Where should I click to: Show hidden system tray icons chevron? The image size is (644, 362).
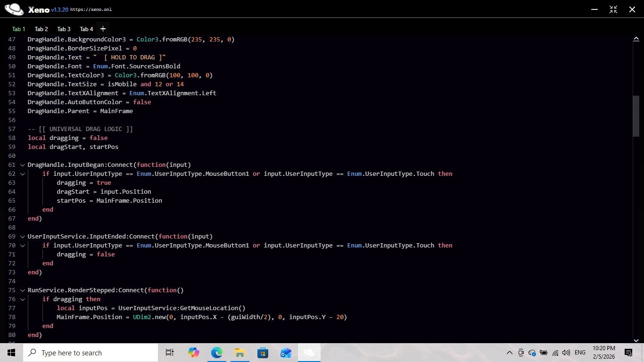pyautogui.click(x=509, y=353)
